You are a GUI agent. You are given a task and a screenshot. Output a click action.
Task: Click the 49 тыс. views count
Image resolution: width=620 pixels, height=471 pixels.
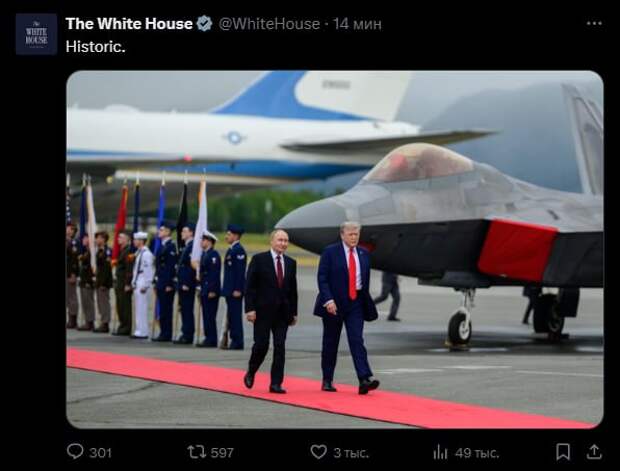coord(477,453)
